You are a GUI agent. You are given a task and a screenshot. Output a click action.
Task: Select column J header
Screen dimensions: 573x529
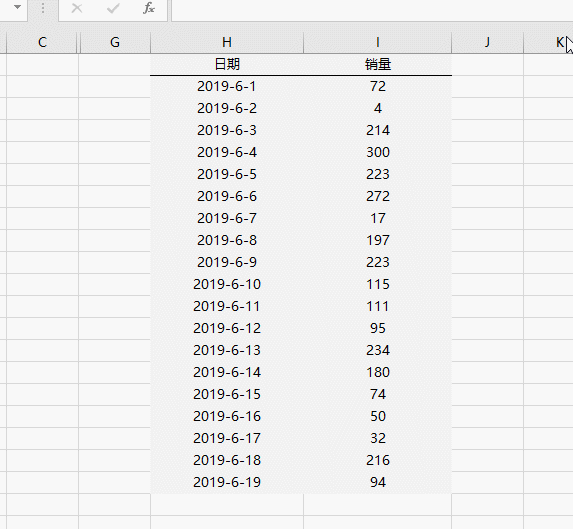click(487, 42)
